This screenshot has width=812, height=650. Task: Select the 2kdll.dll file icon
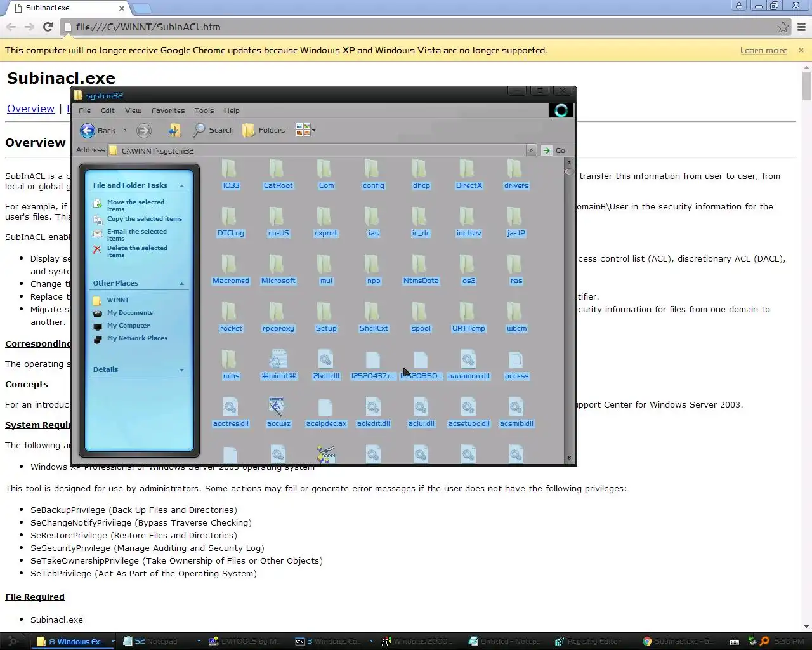click(325, 359)
